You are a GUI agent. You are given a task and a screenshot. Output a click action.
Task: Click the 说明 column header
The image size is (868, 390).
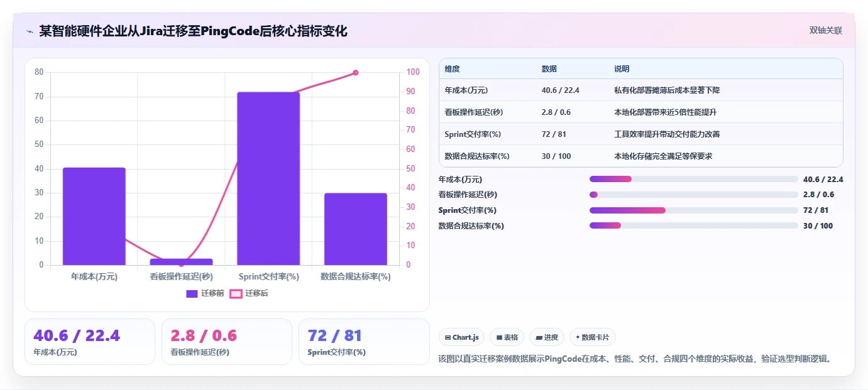point(622,69)
